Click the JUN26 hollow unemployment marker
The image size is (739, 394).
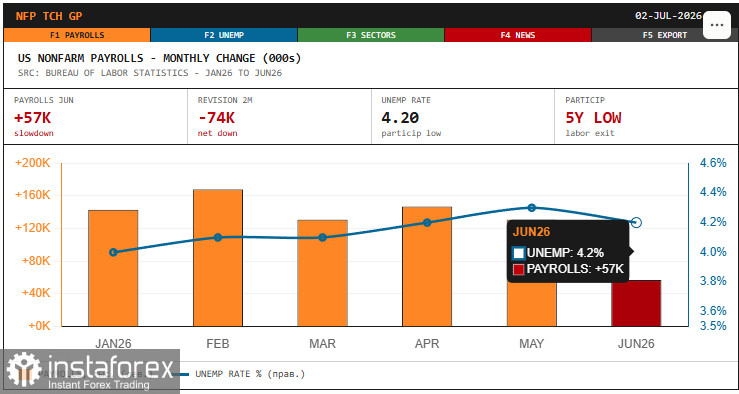tap(636, 222)
